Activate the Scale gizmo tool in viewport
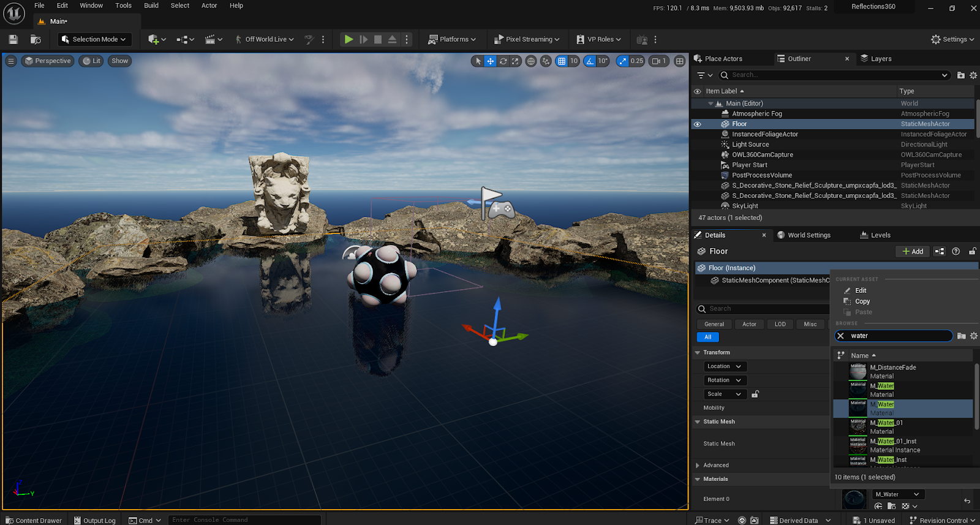 (515, 61)
